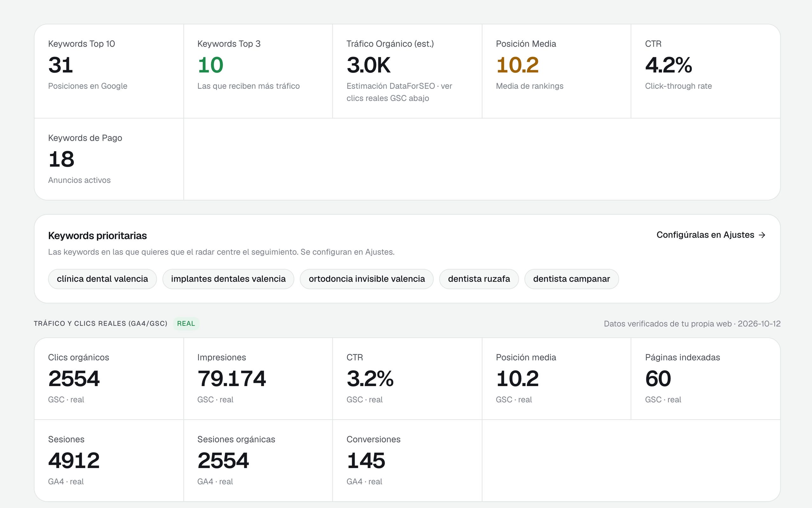Click the Keywords de Pago value 18
The width and height of the screenshot is (812, 508).
point(61,159)
